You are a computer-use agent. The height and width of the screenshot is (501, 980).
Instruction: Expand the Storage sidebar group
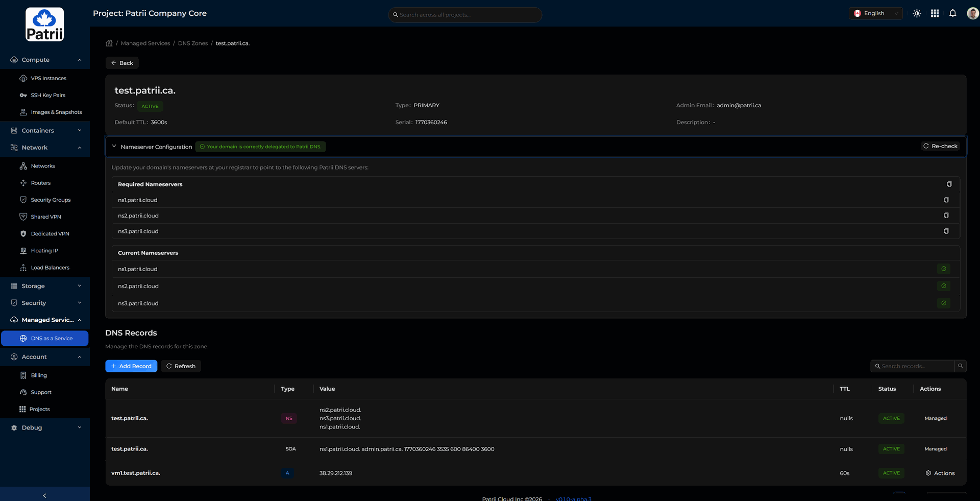click(x=45, y=286)
